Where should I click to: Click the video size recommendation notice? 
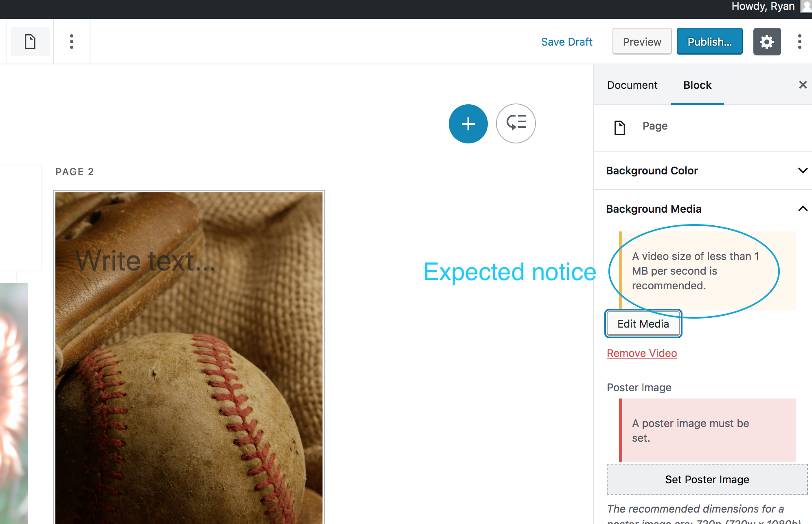pos(707,271)
